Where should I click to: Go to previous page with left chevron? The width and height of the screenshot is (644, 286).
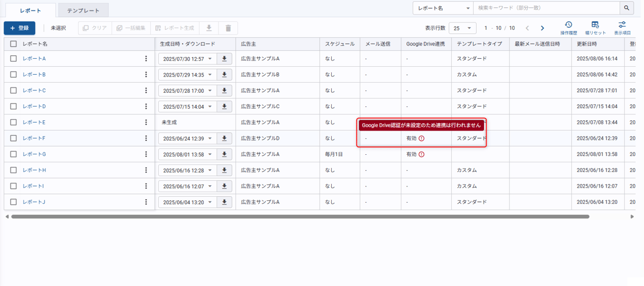tap(527, 28)
